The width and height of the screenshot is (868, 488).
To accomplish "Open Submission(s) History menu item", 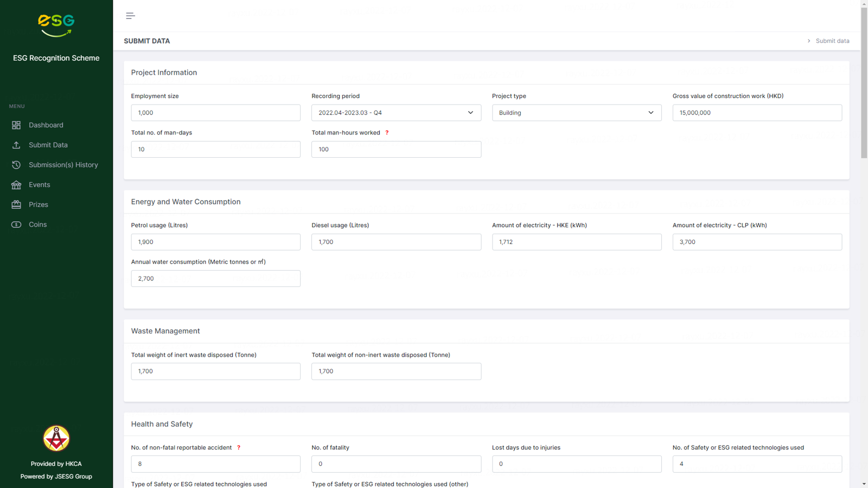I will point(63,165).
